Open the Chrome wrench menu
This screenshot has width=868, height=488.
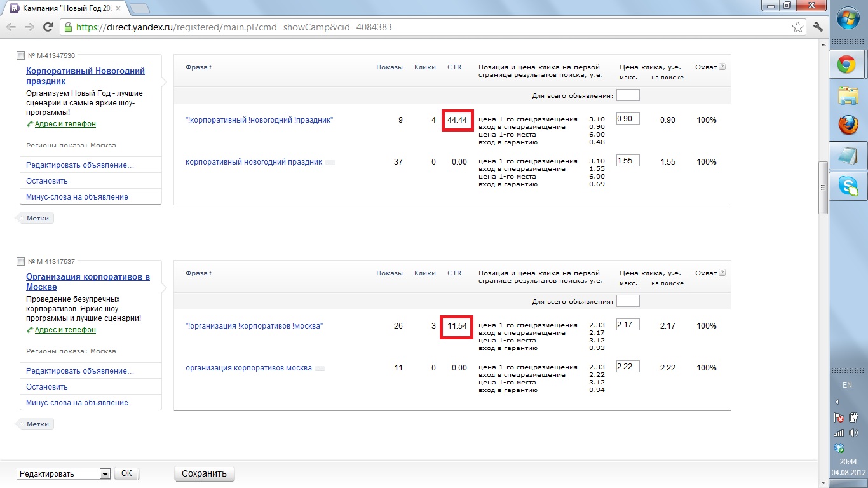[x=818, y=27]
